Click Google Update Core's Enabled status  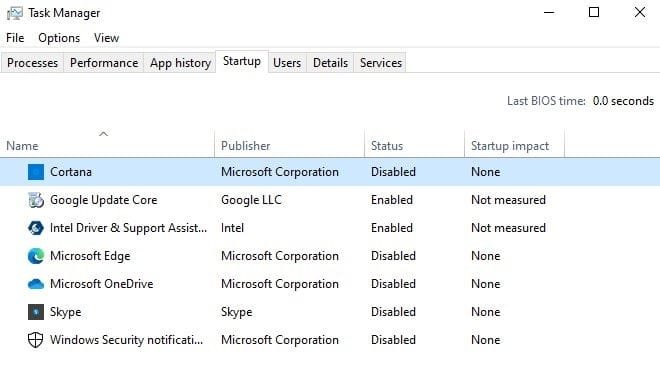pyautogui.click(x=391, y=200)
